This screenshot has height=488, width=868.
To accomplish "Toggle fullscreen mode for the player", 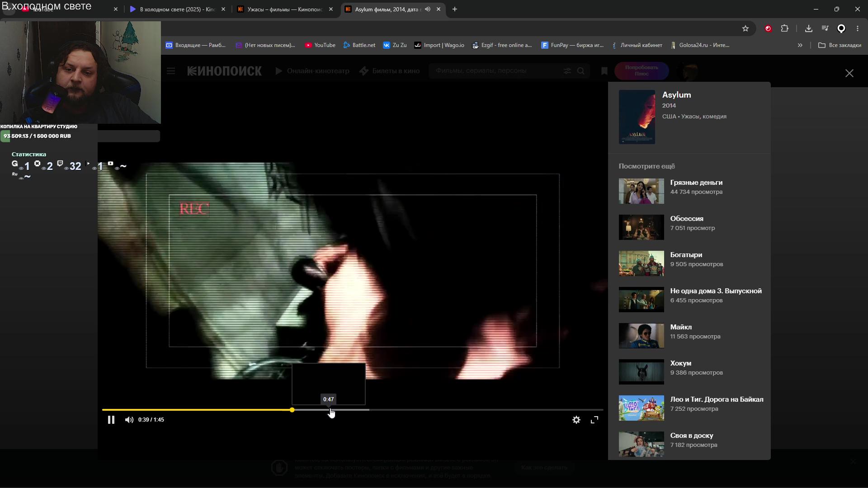I will 594,420.
